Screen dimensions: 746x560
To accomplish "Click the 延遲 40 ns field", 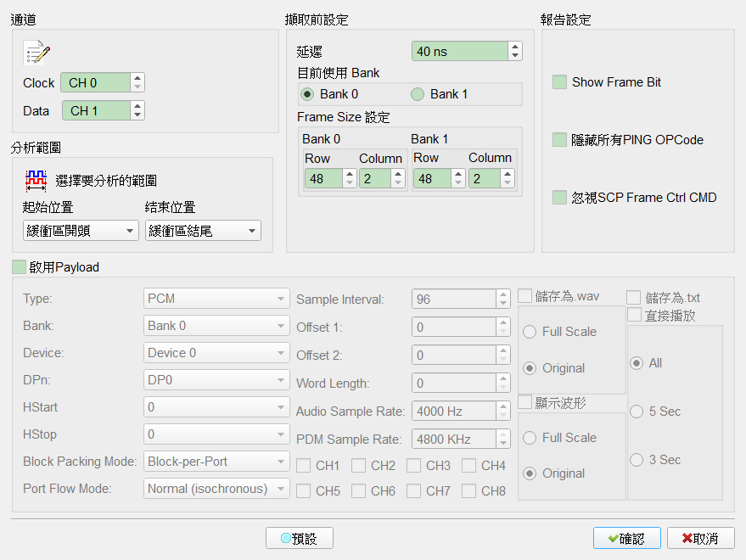I will [460, 52].
